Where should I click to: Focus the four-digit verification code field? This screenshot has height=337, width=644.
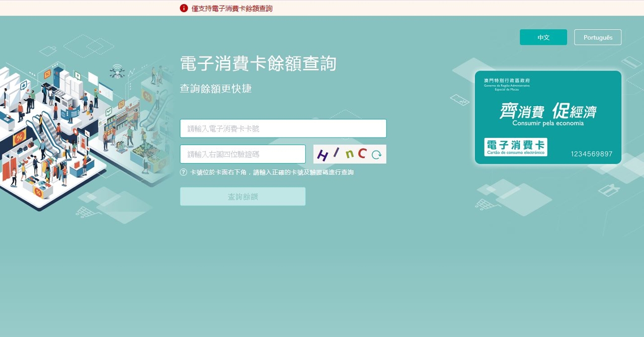point(243,154)
